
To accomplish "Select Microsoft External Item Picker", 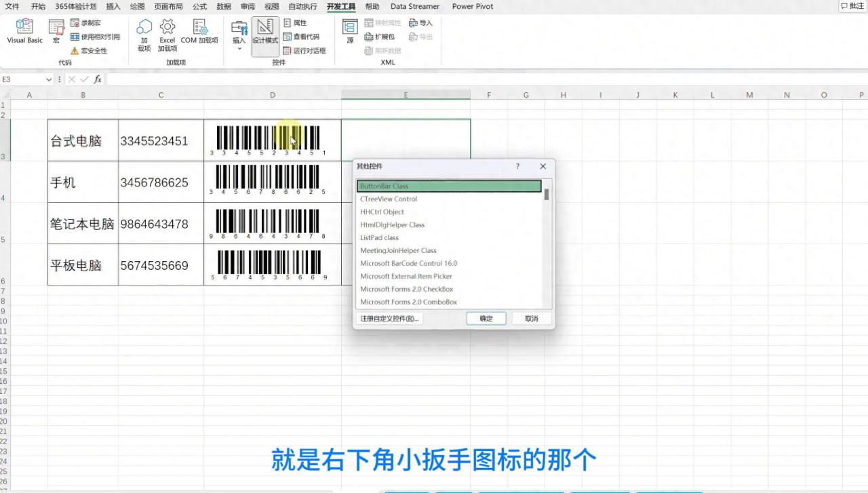I will (x=449, y=276).
